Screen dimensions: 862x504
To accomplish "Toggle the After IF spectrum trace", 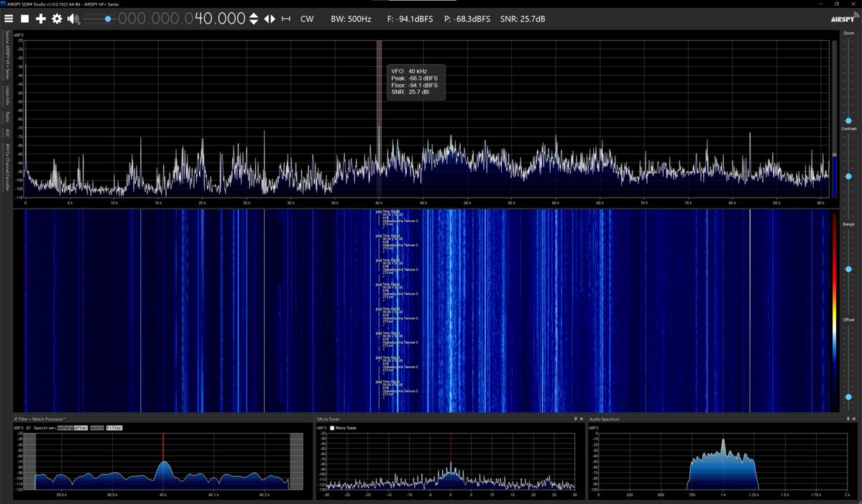I will [x=81, y=428].
